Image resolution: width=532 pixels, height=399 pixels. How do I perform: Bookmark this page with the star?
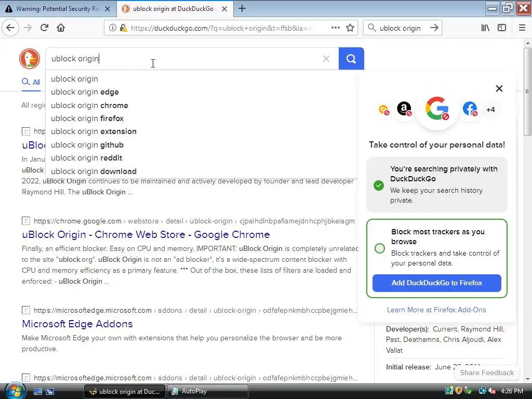[350, 28]
